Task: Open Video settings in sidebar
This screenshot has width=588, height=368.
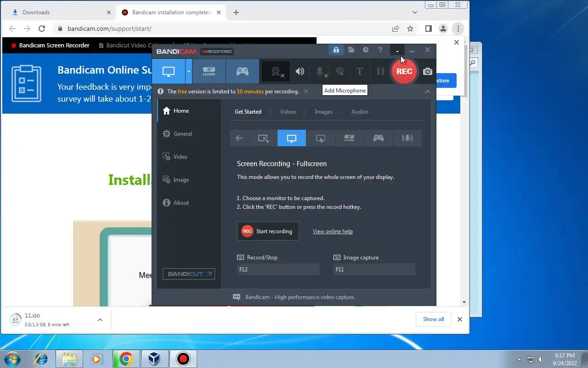Action: (x=189, y=157)
